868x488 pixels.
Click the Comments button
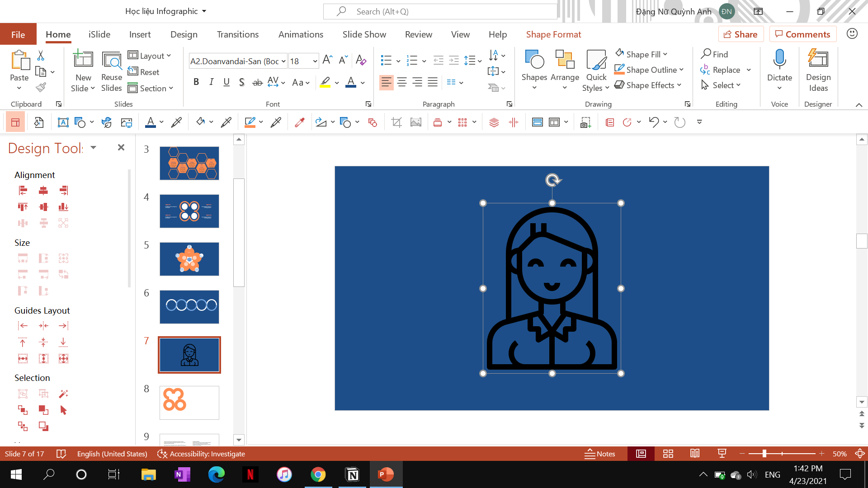point(803,34)
